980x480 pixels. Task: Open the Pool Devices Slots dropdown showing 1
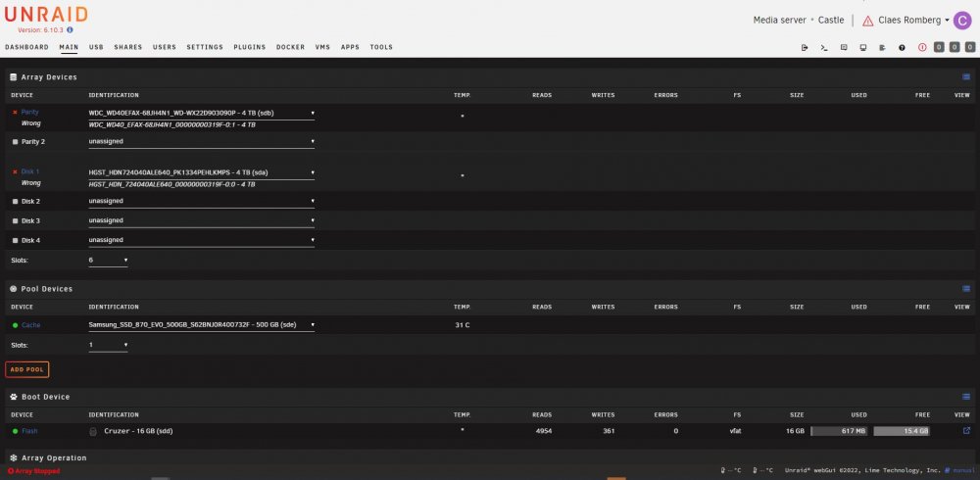108,345
